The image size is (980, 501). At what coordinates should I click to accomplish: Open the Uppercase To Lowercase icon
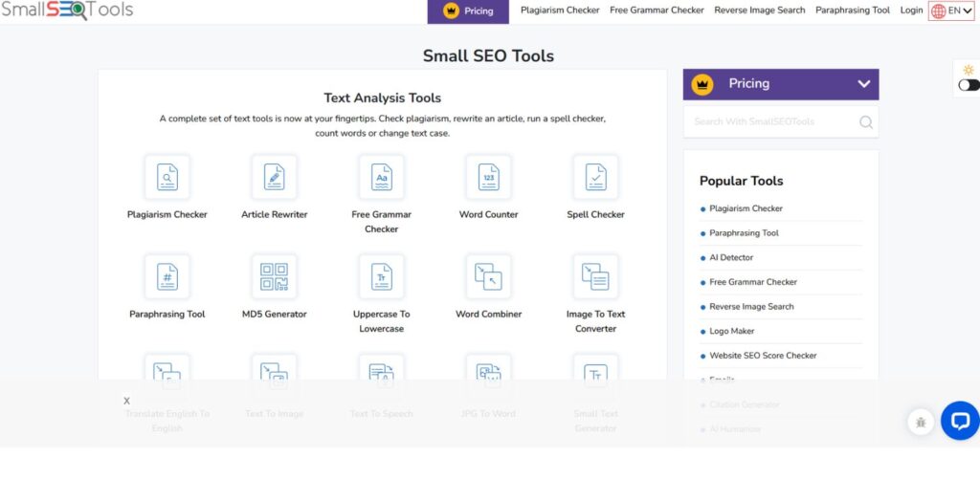[381, 276]
